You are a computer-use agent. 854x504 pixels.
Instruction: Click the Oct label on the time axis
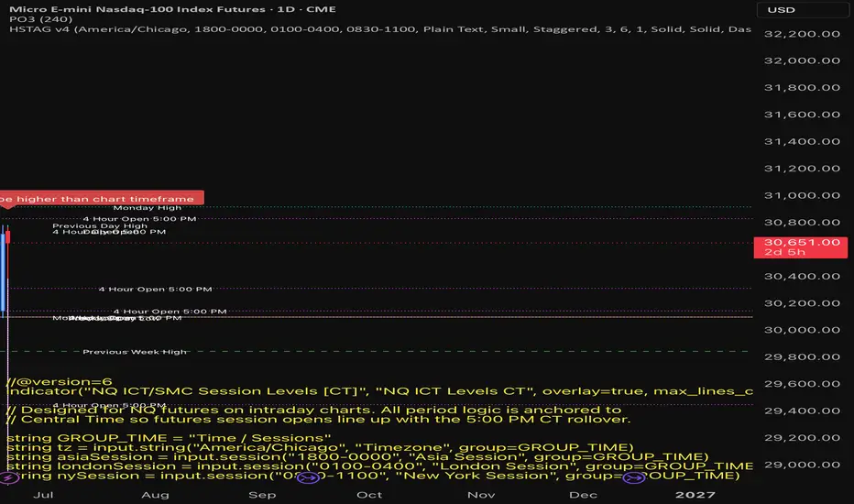click(369, 495)
